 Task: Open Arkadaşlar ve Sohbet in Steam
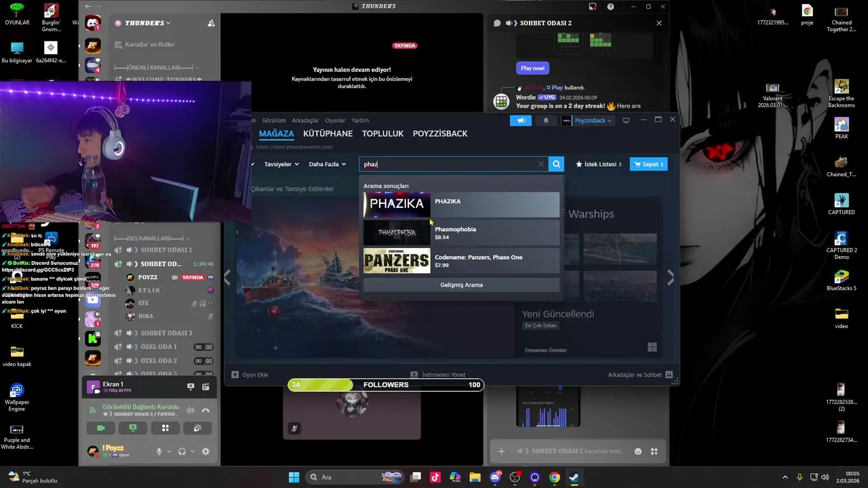(x=640, y=375)
